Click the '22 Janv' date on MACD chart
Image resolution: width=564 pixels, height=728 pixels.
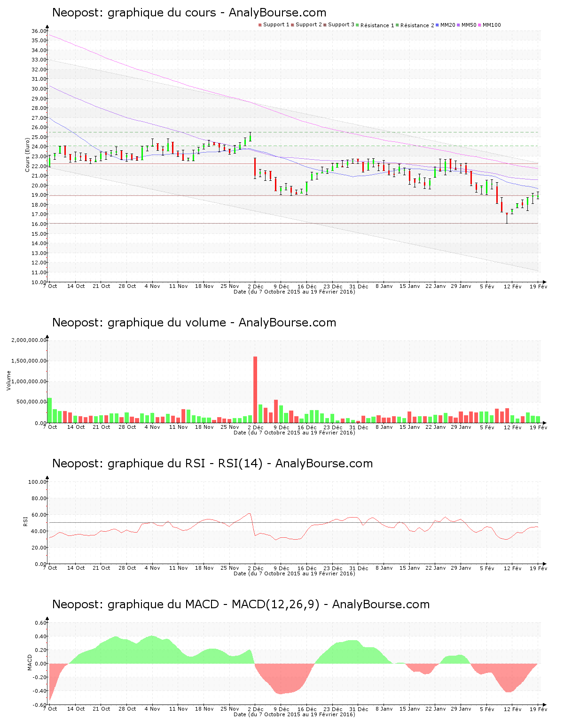click(436, 709)
